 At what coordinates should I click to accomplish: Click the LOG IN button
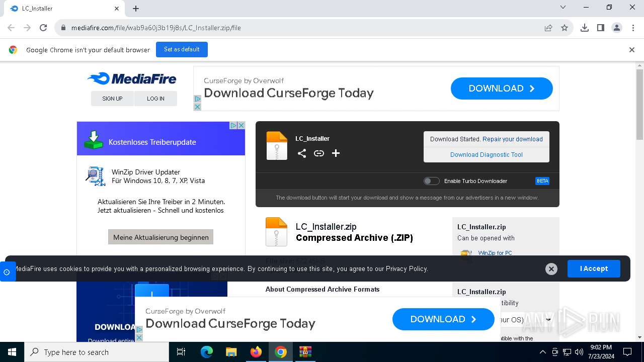point(155,99)
